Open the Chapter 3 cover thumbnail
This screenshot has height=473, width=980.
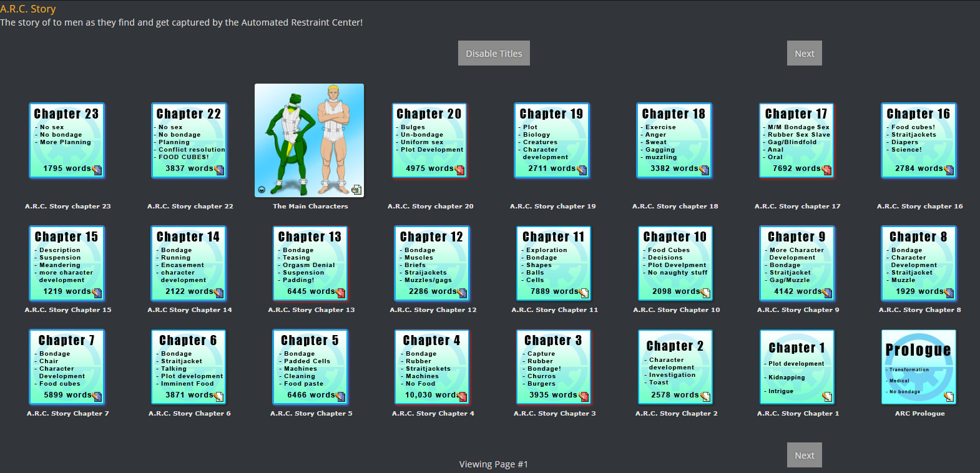click(x=554, y=367)
